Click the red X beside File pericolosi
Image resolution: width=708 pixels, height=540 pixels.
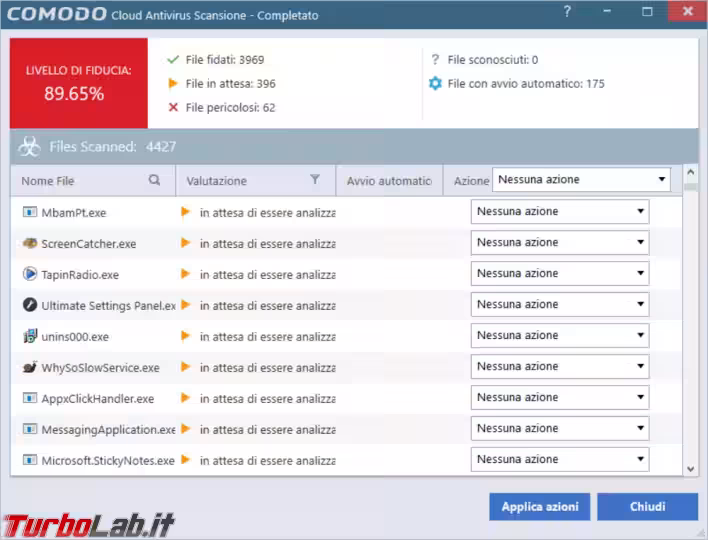click(173, 107)
